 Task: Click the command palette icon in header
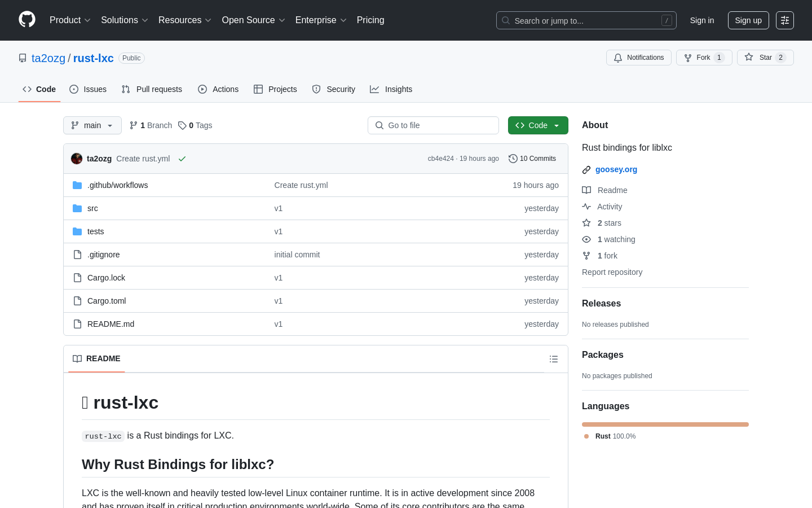784,20
